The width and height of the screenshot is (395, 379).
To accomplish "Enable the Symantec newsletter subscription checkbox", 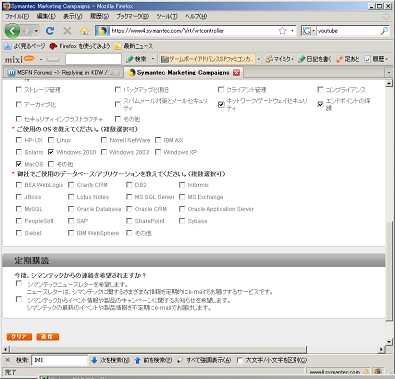I will pyautogui.click(x=19, y=283).
